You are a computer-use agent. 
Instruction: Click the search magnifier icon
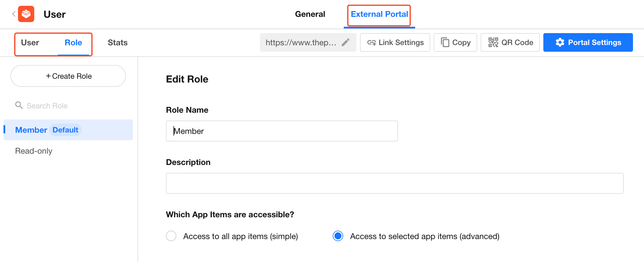coord(19,105)
